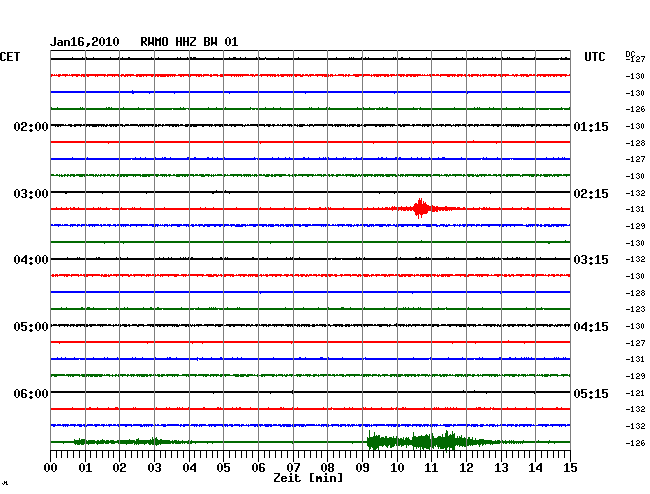
Task: Click minute tick label 12
Action: coord(466,467)
